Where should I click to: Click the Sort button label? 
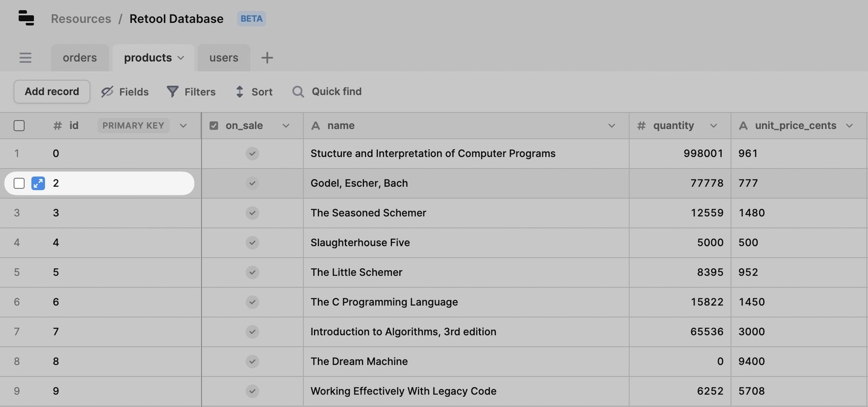262,92
